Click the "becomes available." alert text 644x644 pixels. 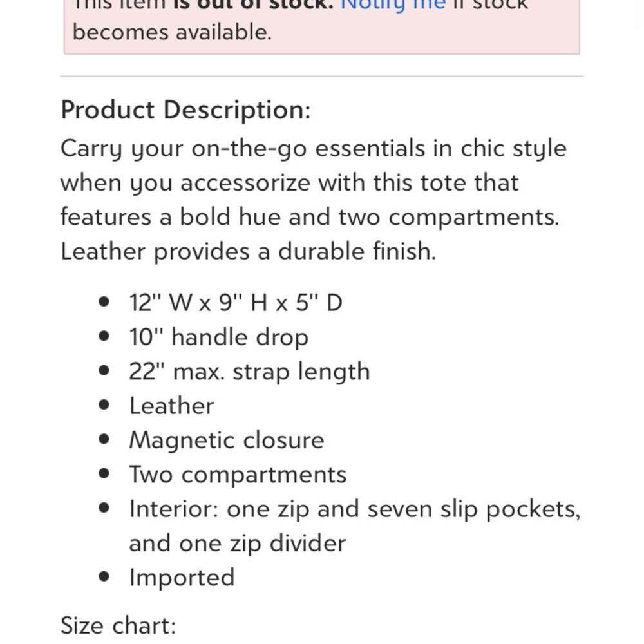point(172,32)
